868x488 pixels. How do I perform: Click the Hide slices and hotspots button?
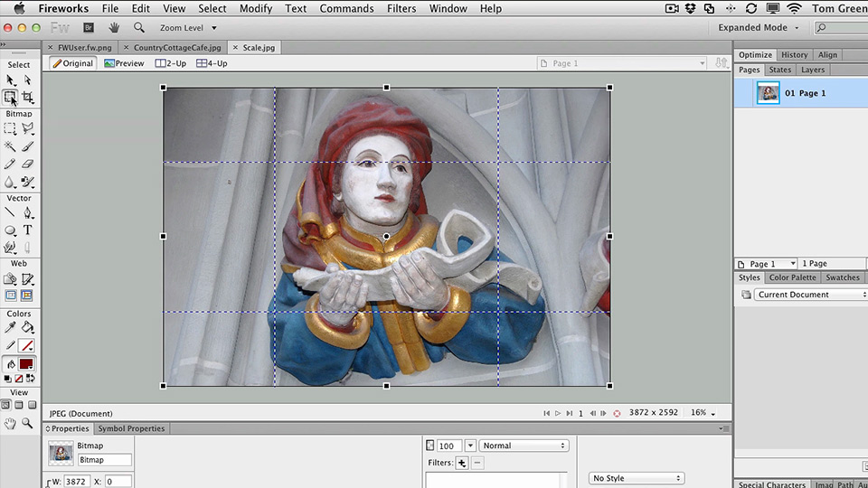coord(11,296)
